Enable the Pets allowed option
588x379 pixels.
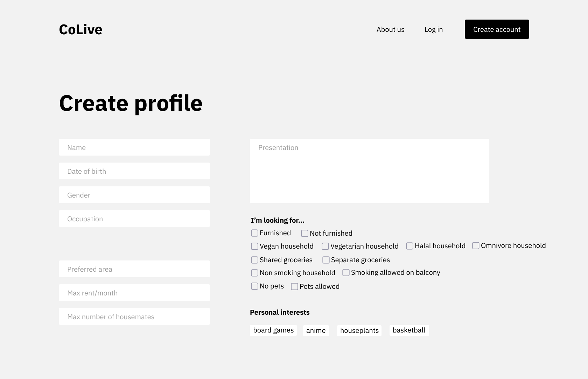click(294, 286)
